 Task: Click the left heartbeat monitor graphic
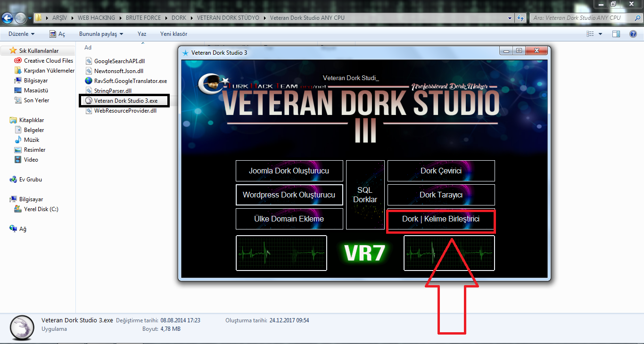click(281, 253)
